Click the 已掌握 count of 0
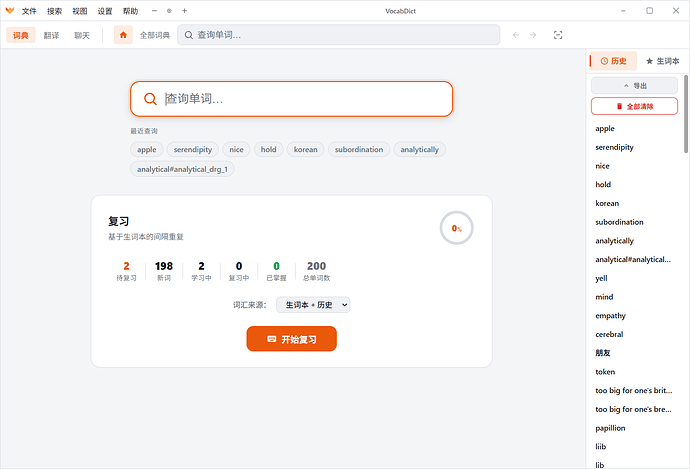 click(276, 266)
